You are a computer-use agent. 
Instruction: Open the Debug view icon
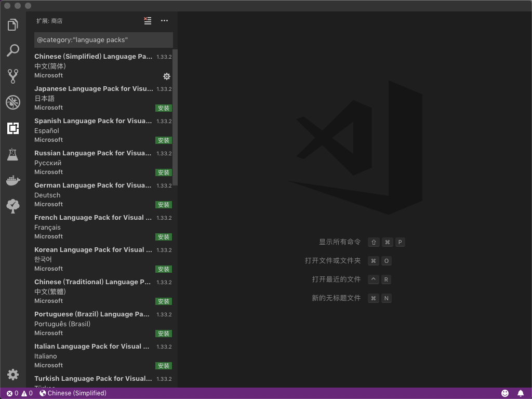point(13,102)
